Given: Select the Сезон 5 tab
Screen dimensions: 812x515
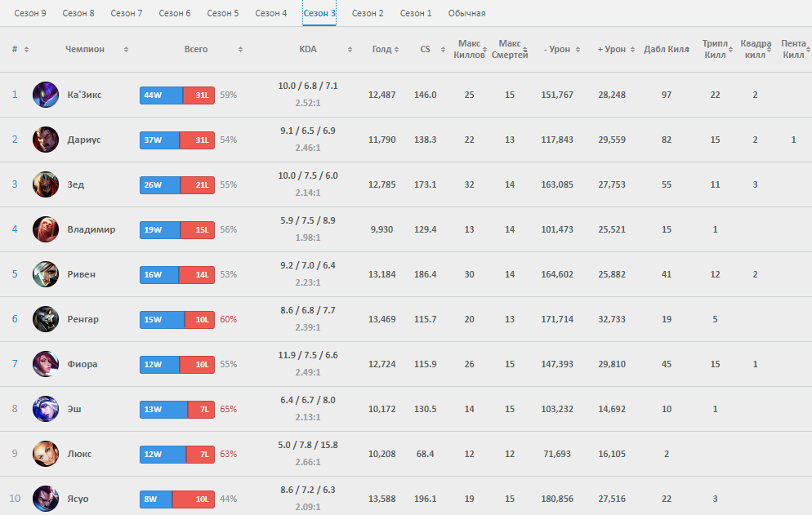Looking at the screenshot, I should coord(223,13).
